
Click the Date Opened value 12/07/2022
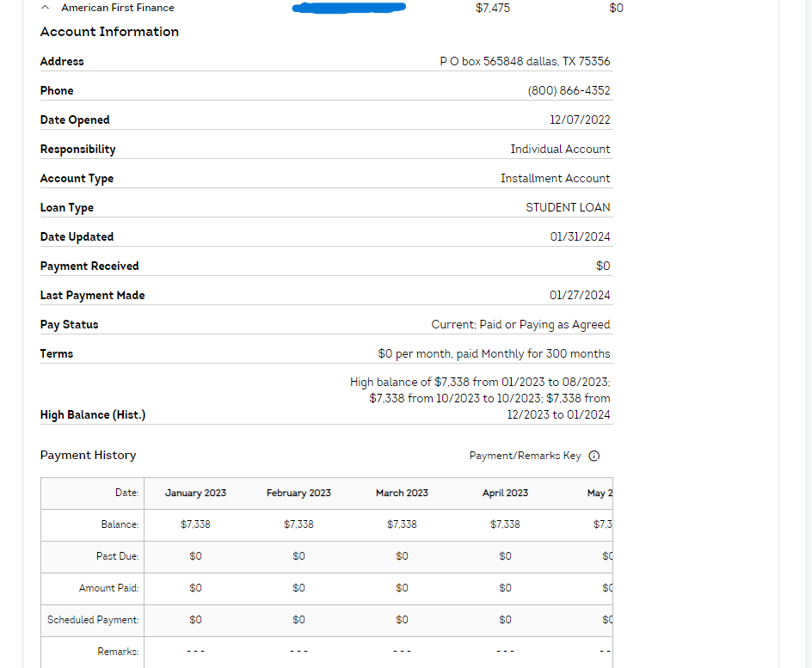pos(581,120)
